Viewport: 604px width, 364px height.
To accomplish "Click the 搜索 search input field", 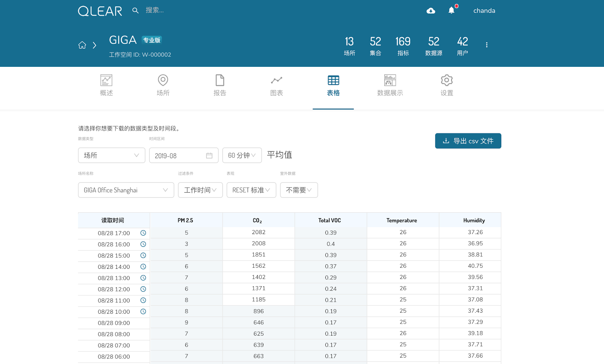I will [x=155, y=10].
